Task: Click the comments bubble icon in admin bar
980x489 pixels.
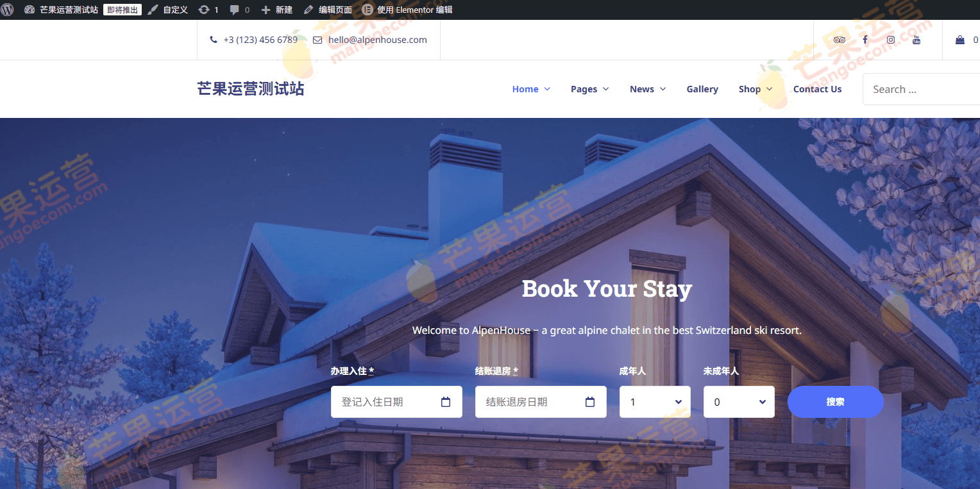Action: 235,10
